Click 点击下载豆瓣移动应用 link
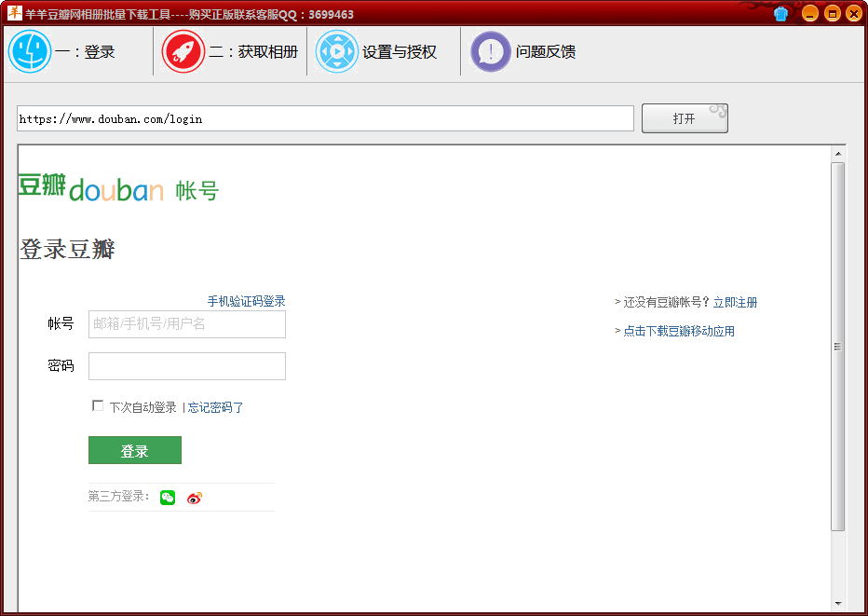Viewport: 868px width, 616px height. click(679, 331)
